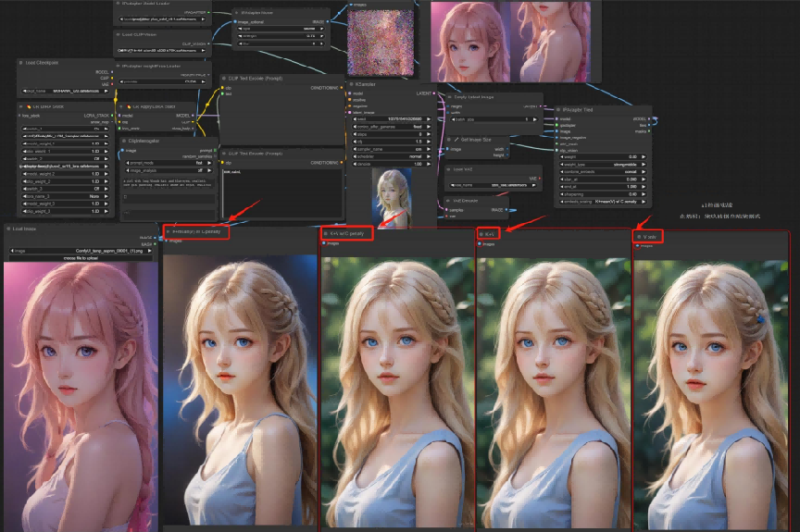The width and height of the screenshot is (800, 532).
Task: Click the IPAdapter Tiled node collapse dot
Action: click(558, 109)
